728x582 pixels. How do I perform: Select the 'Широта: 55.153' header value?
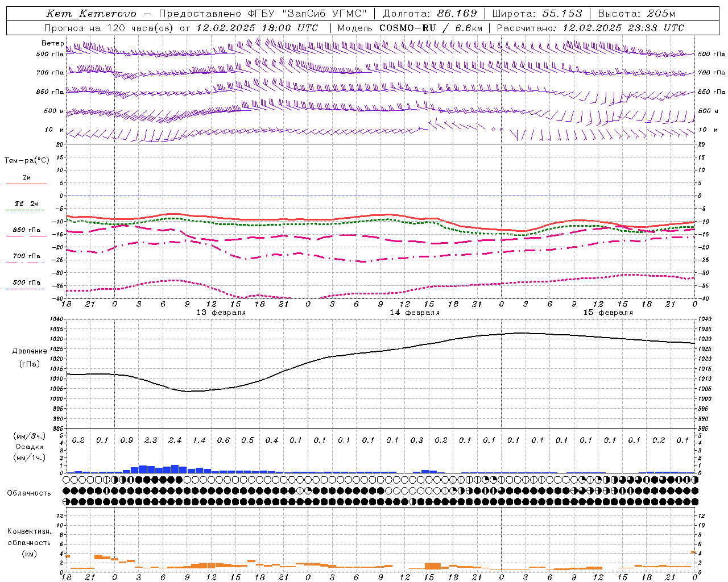tap(537, 14)
